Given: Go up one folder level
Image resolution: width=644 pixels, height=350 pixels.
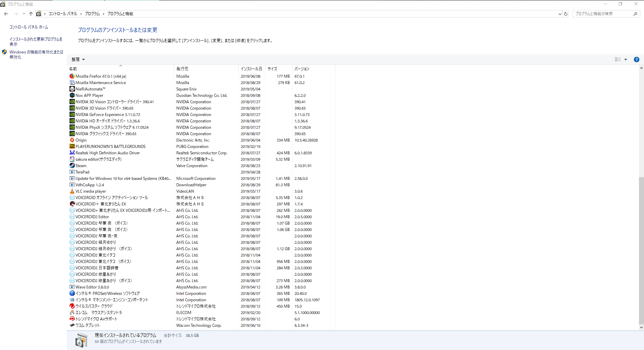Looking at the screenshot, I should (x=31, y=14).
